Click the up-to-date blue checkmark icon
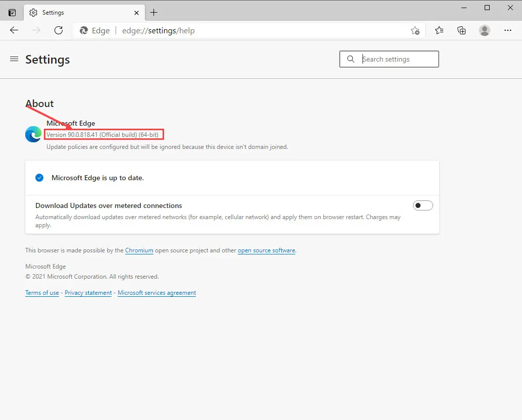The image size is (522, 420). point(39,178)
